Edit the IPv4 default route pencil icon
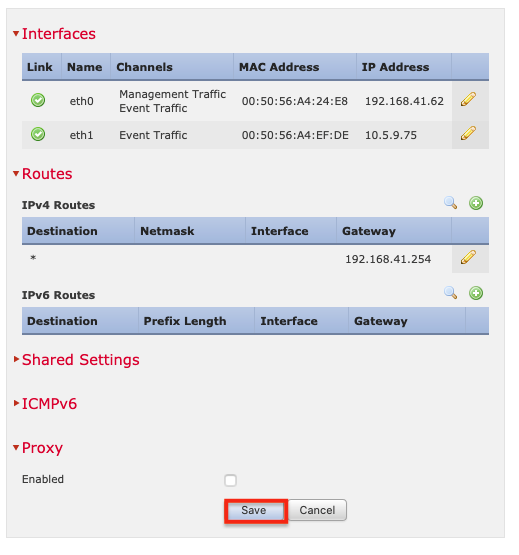This screenshot has height=555, width=519. (468, 257)
